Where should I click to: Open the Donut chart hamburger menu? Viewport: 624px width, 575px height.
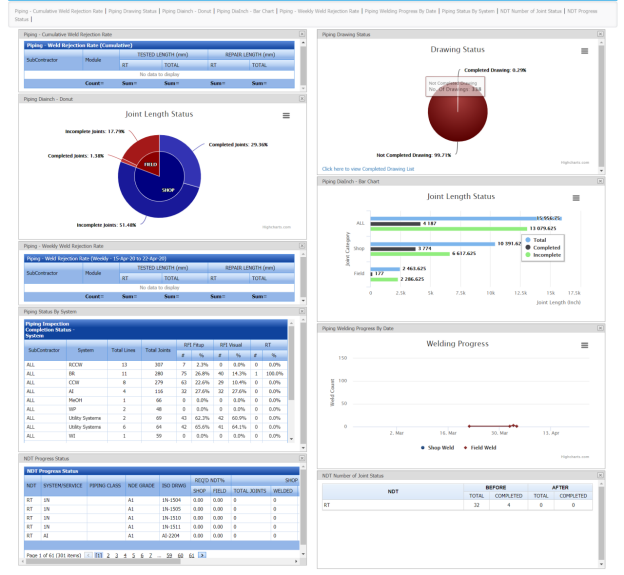click(x=286, y=116)
